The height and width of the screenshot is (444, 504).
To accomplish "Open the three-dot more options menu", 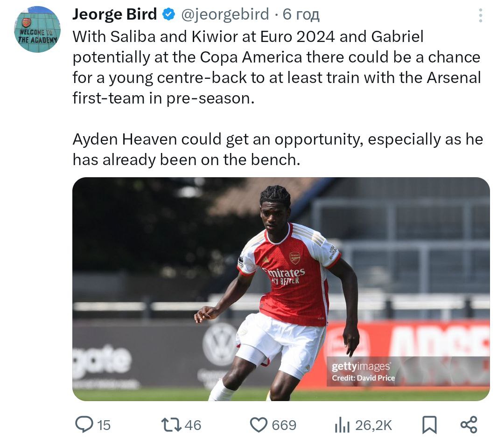I will click(480, 15).
